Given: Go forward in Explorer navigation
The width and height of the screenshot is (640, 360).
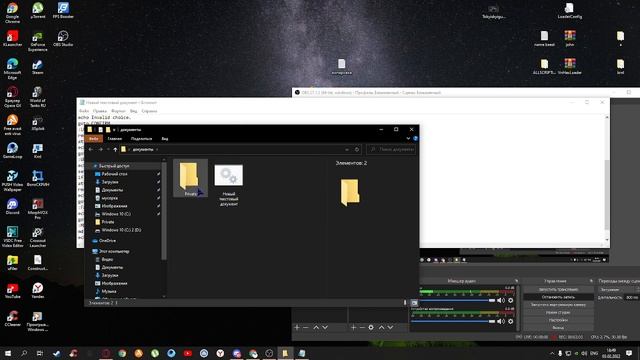Looking at the screenshot, I should [100, 149].
